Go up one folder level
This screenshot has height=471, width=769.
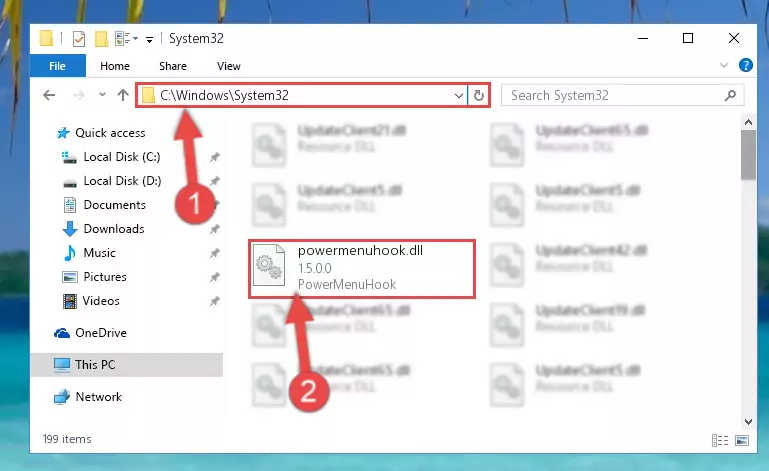click(123, 95)
